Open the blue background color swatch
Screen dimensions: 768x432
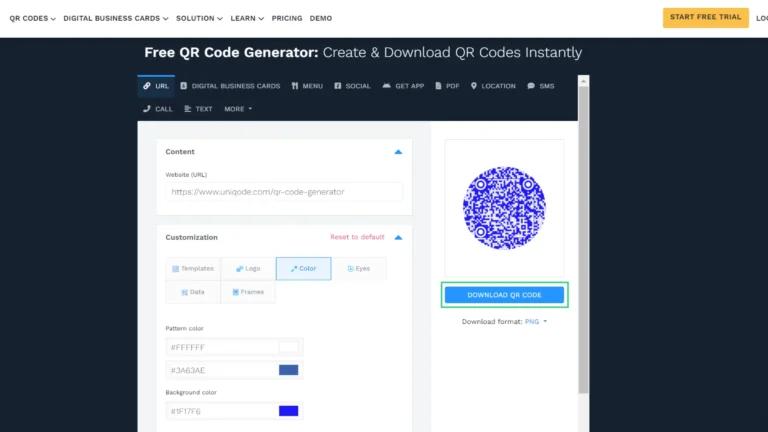[288, 411]
